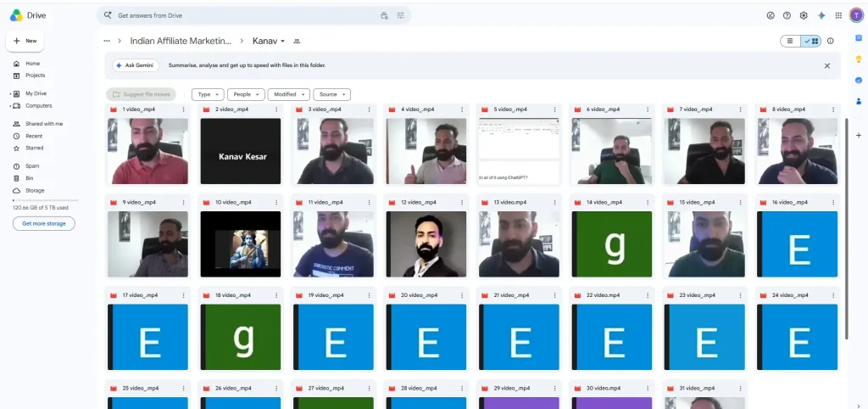Screen dimensions: 868x409
Task: Open the Starred section
Action: coord(34,148)
